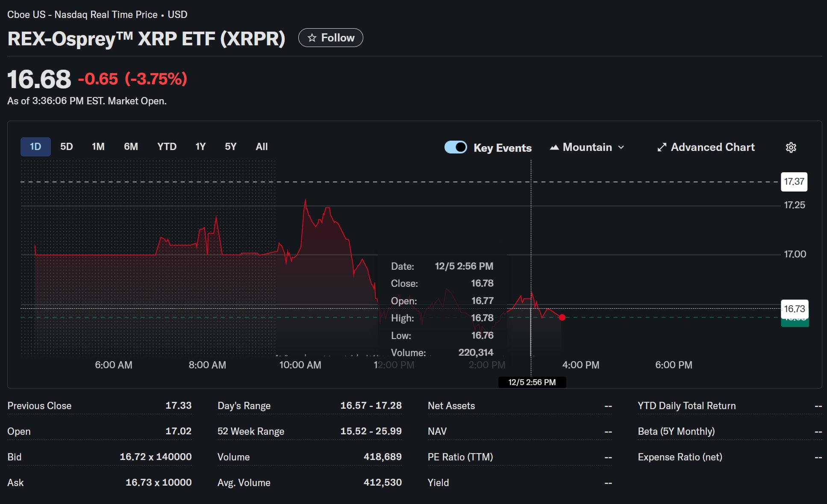Click the red current price dot

pyautogui.click(x=562, y=317)
